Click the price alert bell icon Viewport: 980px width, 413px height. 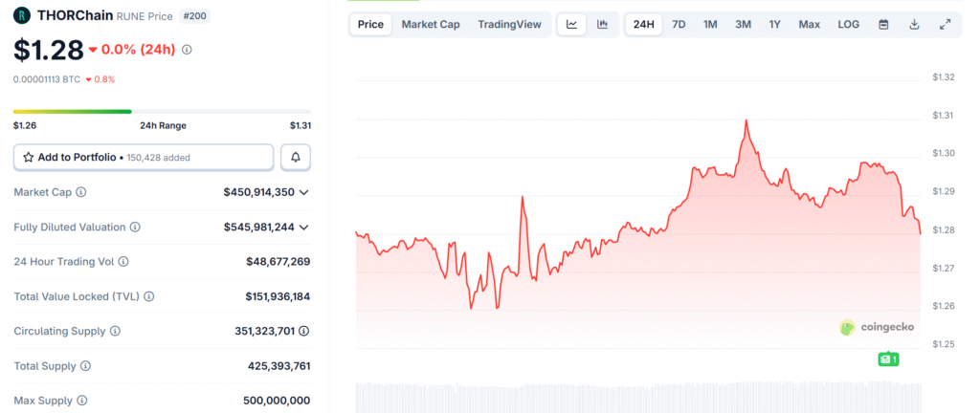[296, 158]
